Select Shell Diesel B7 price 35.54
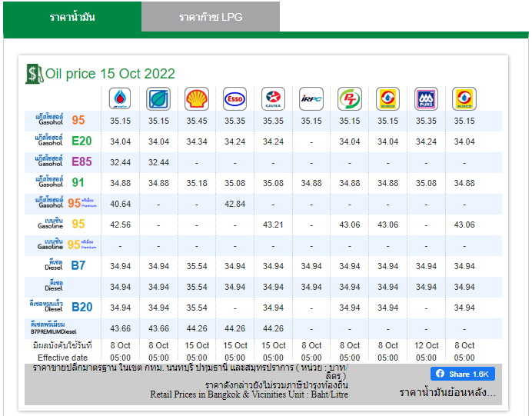 (197, 266)
